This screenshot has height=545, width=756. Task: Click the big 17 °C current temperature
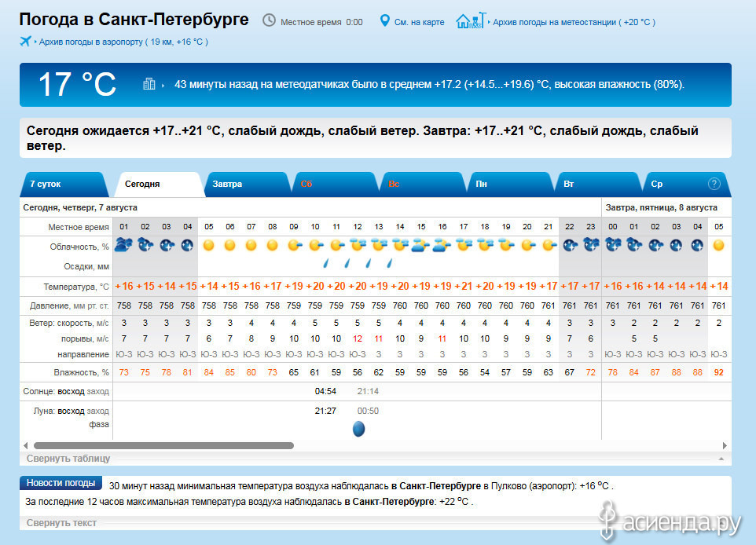tap(77, 84)
